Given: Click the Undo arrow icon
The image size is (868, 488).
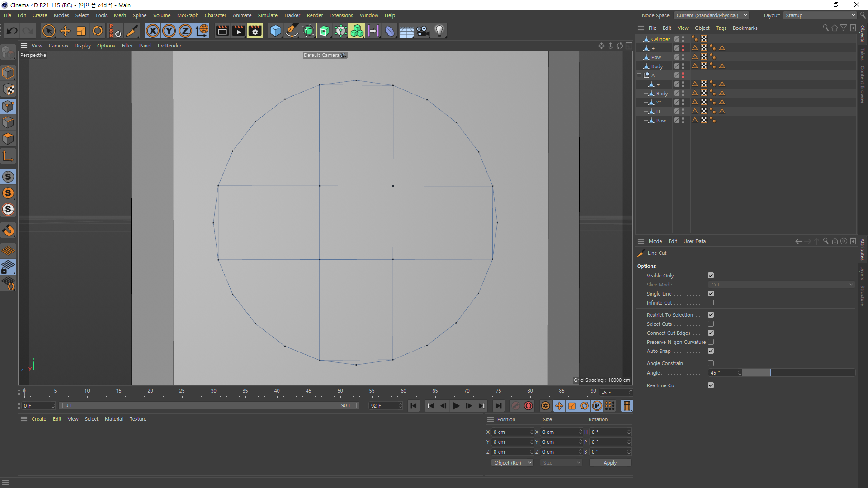Looking at the screenshot, I should click(x=12, y=31).
